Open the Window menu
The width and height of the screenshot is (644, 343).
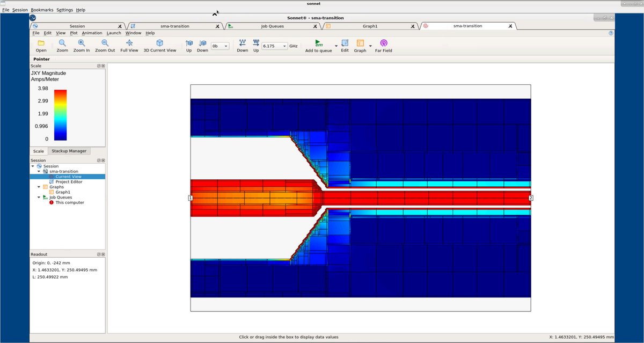[x=133, y=33]
